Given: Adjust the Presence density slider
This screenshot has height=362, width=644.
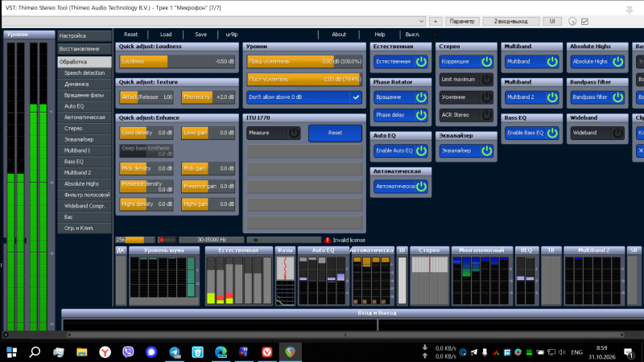Looking at the screenshot, I should click(147, 187).
